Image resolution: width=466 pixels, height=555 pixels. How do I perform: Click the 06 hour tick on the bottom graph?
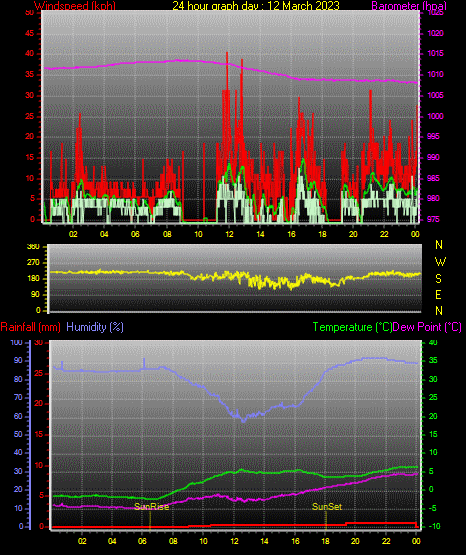tap(142, 541)
